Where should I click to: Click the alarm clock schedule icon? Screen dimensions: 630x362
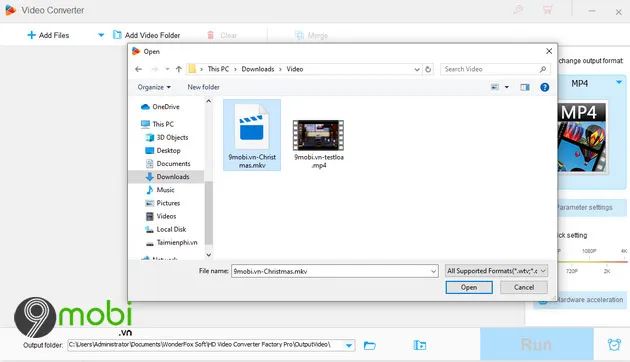point(614,344)
